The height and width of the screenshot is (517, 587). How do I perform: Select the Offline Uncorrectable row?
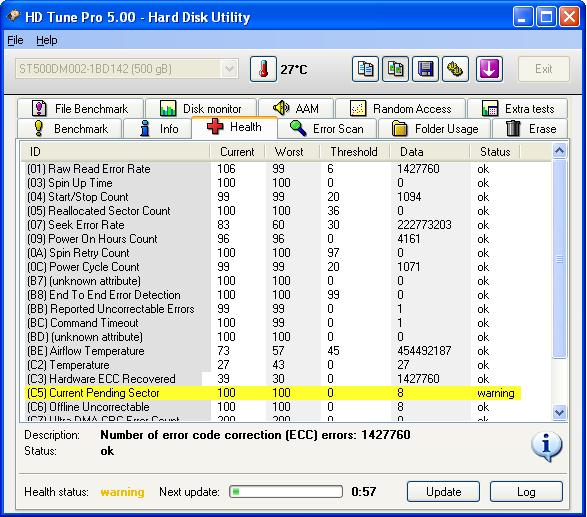273,407
